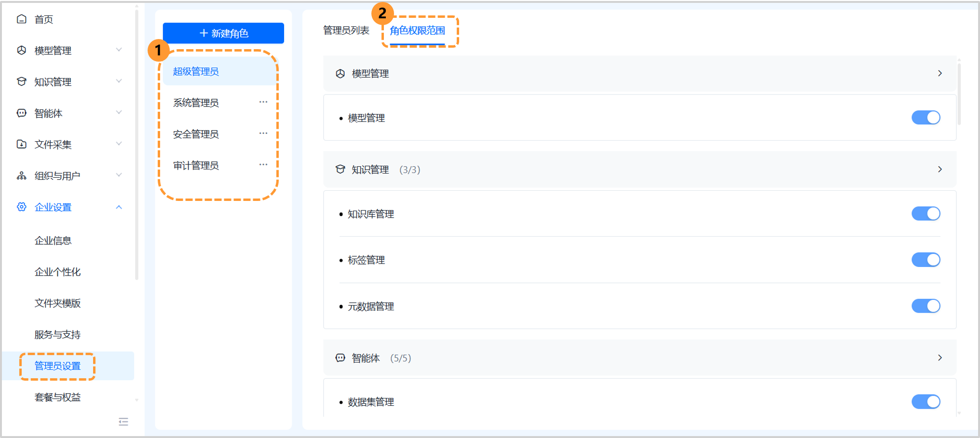Open 智能体 via its chat bubble icon
Image resolution: width=980 pixels, height=438 pixels.
[21, 113]
